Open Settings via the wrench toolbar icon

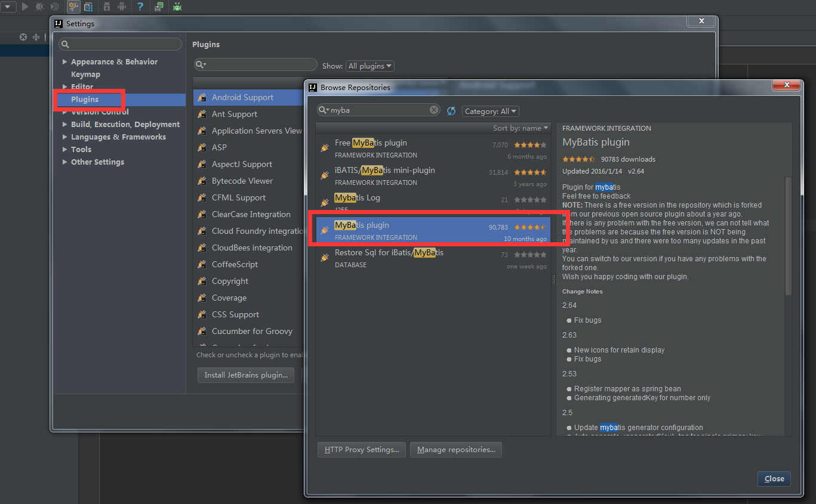tap(73, 7)
